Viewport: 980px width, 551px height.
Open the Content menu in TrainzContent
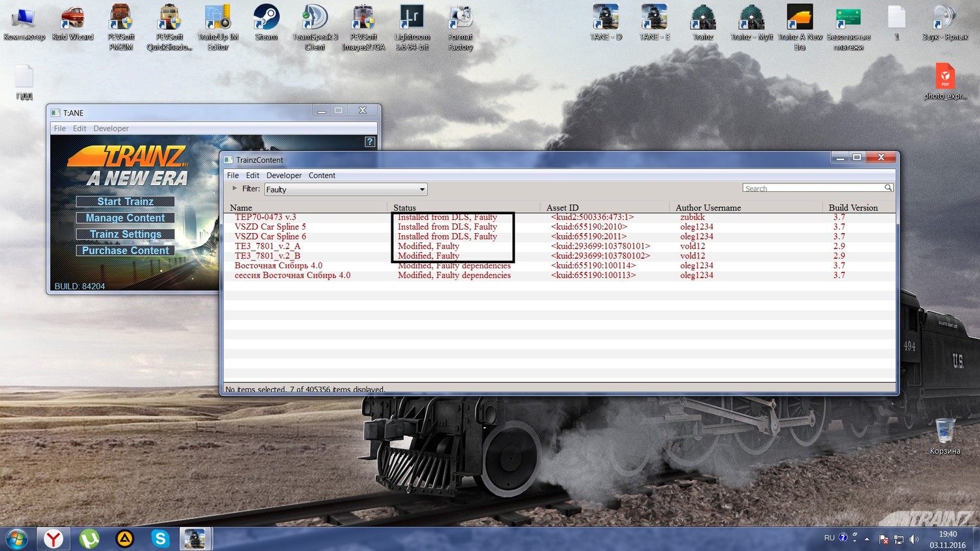tap(321, 176)
